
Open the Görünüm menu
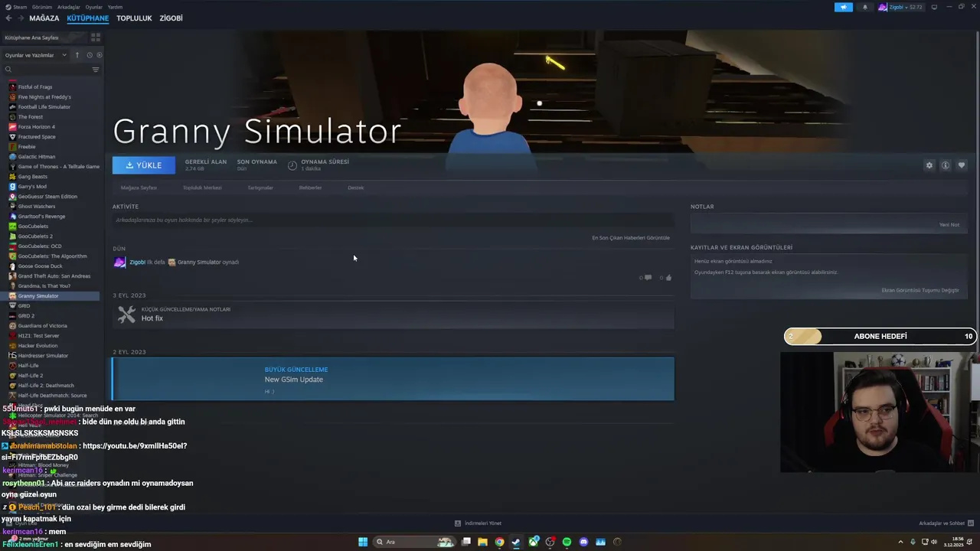tap(42, 7)
